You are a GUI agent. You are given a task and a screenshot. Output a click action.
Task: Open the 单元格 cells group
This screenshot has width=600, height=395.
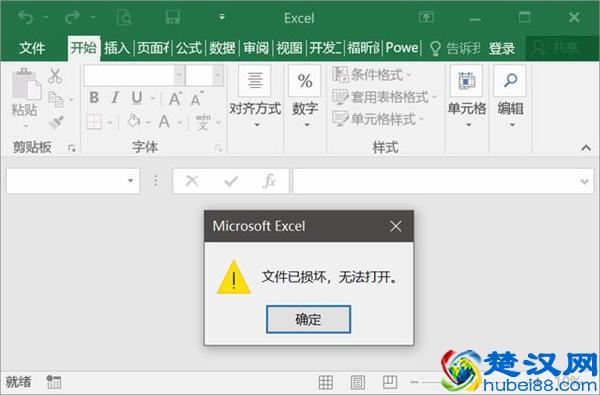click(467, 96)
